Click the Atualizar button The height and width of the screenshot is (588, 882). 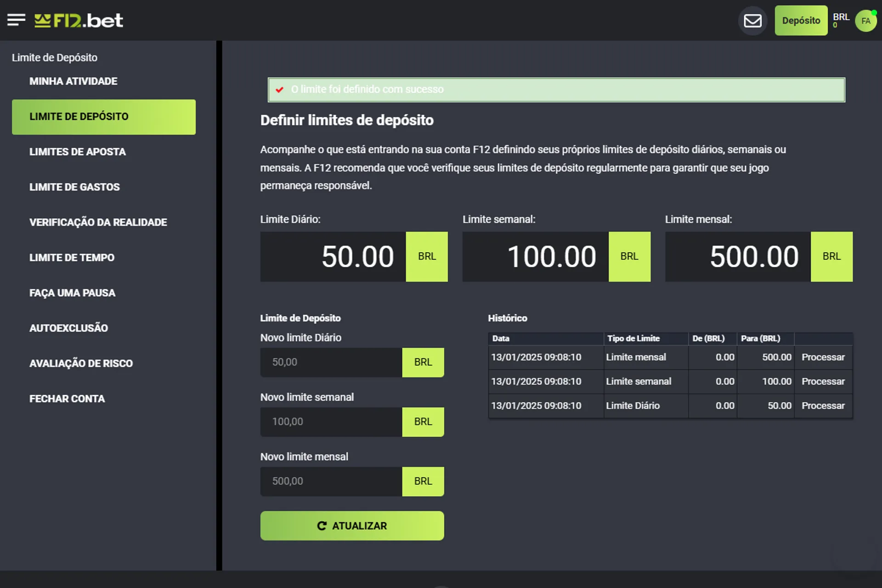point(352,526)
